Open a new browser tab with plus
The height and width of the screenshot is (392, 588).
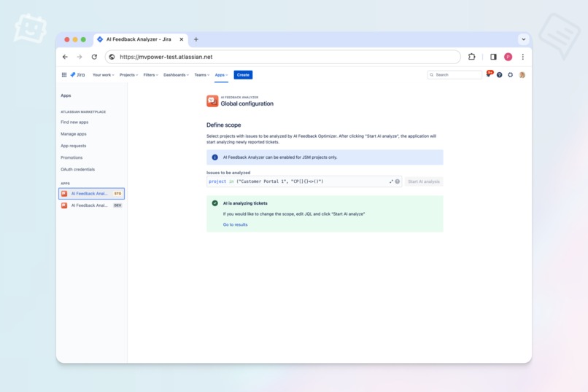click(x=196, y=39)
